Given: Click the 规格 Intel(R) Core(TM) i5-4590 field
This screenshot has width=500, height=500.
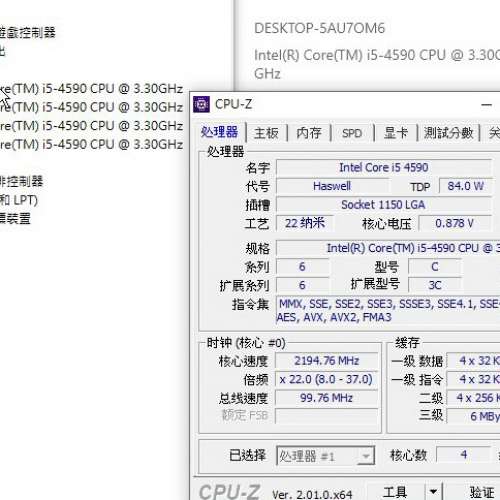Looking at the screenshot, I should point(388,248).
